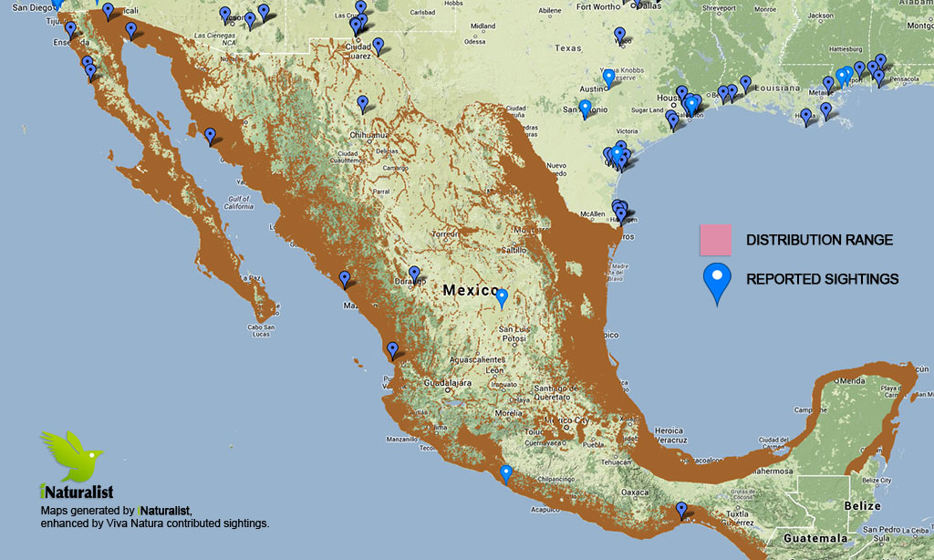Open the sighting pin above Chihuahua
The image size is (934, 560).
tap(363, 104)
